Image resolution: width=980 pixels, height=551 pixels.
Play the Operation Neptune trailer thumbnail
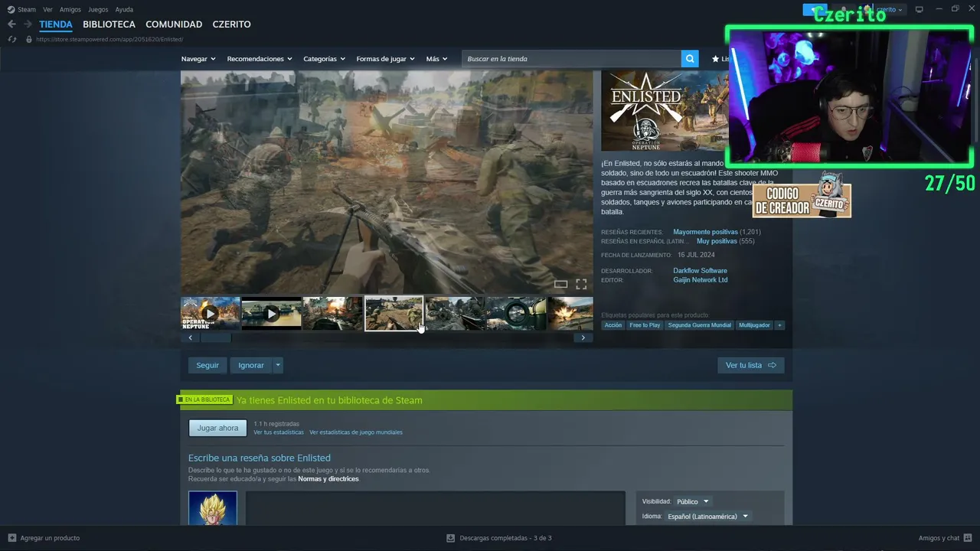pyautogui.click(x=211, y=314)
